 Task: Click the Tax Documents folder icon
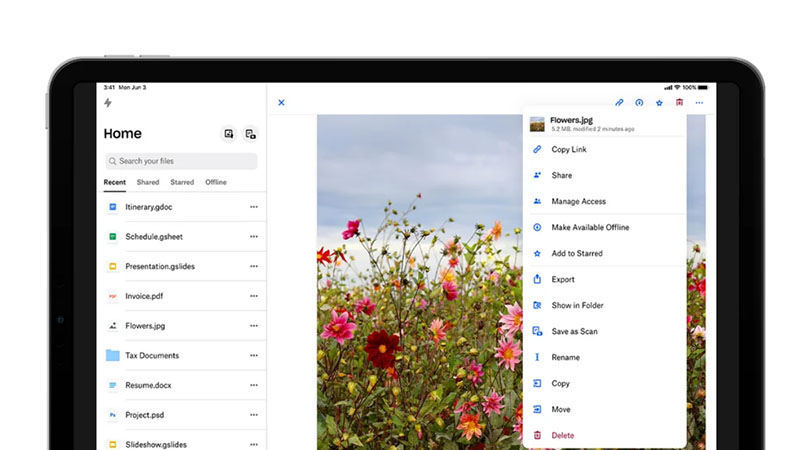113,355
